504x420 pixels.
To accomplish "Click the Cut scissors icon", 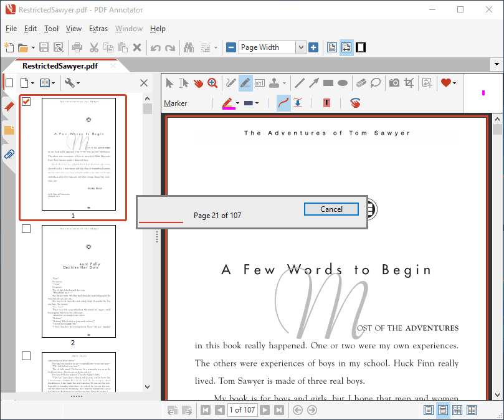I will pos(94,47).
